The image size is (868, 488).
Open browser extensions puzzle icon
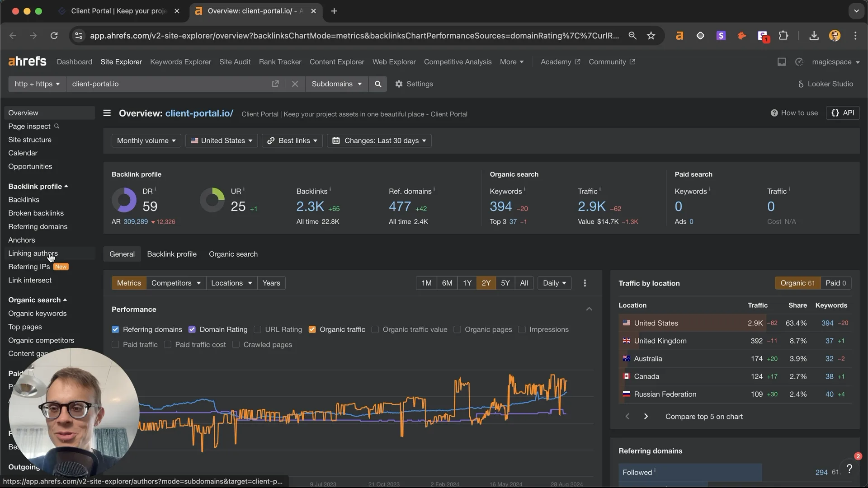(783, 36)
